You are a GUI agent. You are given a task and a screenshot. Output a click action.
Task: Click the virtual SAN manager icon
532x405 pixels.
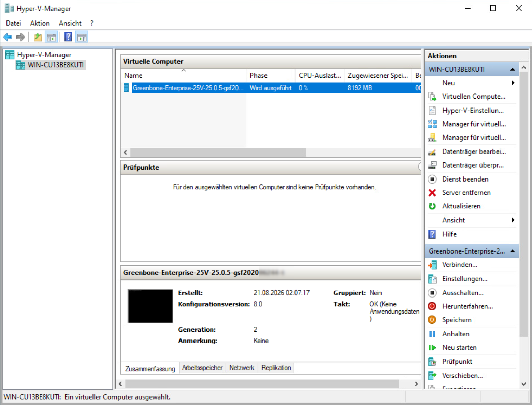tap(432, 138)
